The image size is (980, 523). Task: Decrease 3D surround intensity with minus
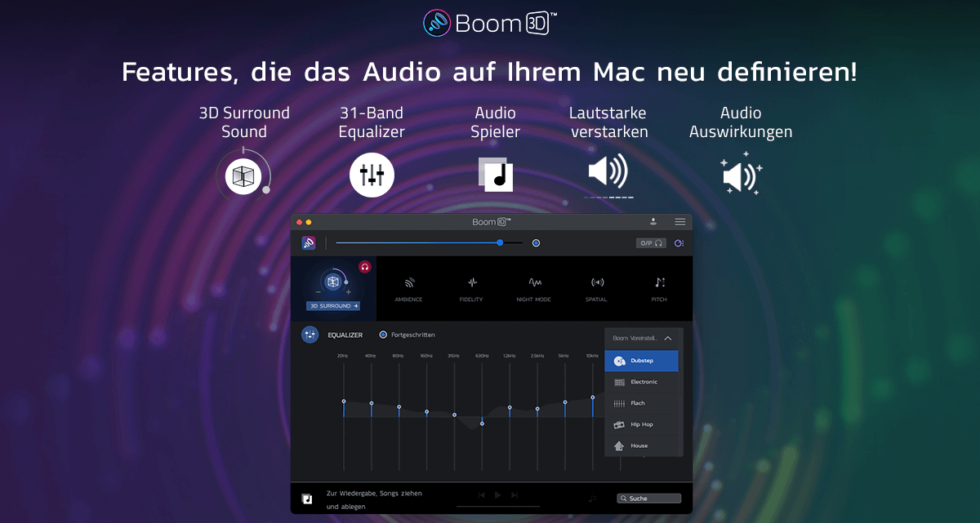318,292
